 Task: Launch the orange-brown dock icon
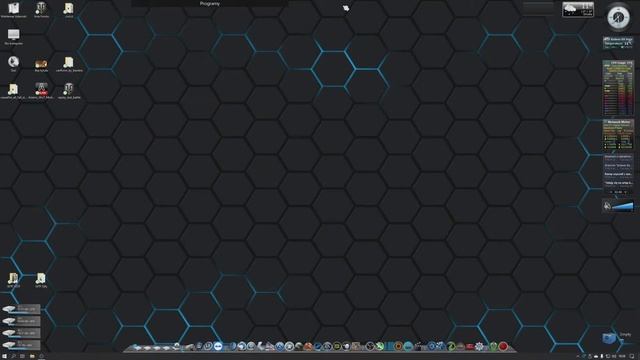click(308, 347)
